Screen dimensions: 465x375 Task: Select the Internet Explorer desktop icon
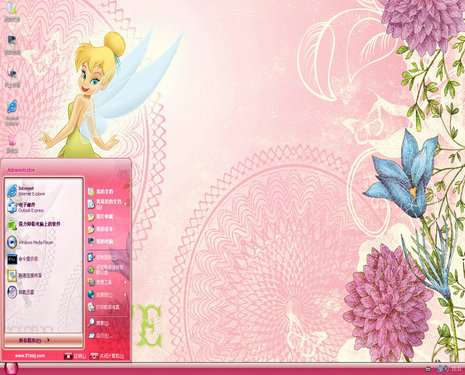[x=12, y=112]
